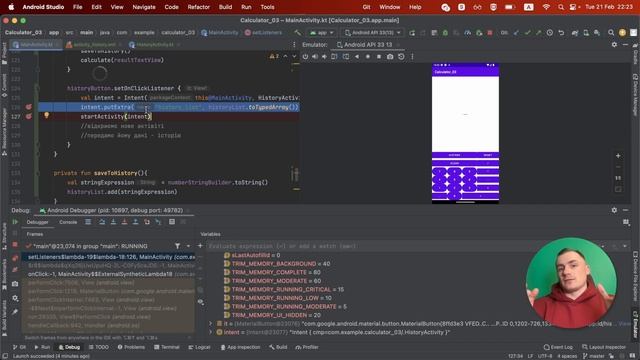Power button on emulator toolbar

tap(305, 57)
